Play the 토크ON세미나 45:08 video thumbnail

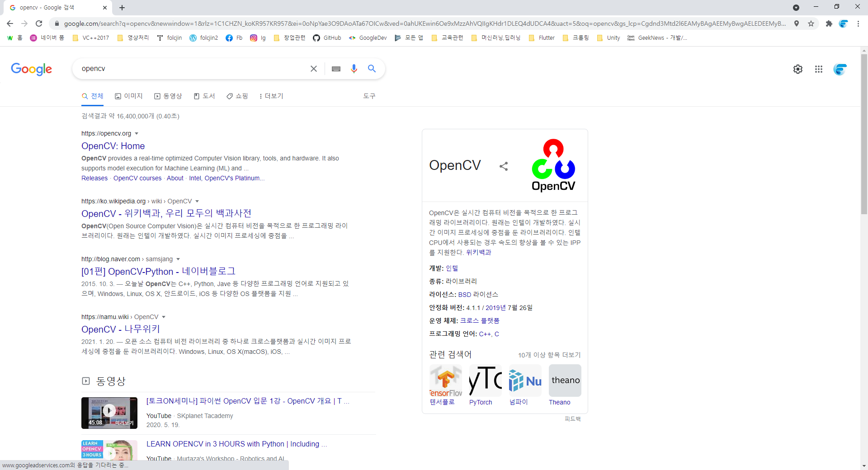pyautogui.click(x=109, y=413)
